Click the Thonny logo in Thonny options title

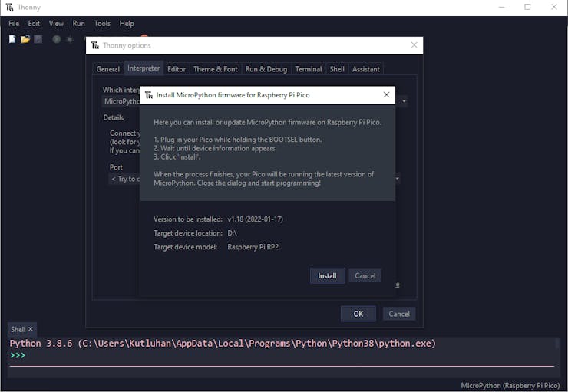[x=95, y=45]
